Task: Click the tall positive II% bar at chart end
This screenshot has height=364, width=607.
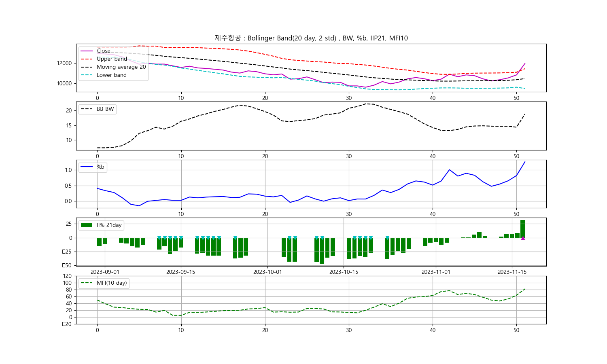Action: [523, 229]
